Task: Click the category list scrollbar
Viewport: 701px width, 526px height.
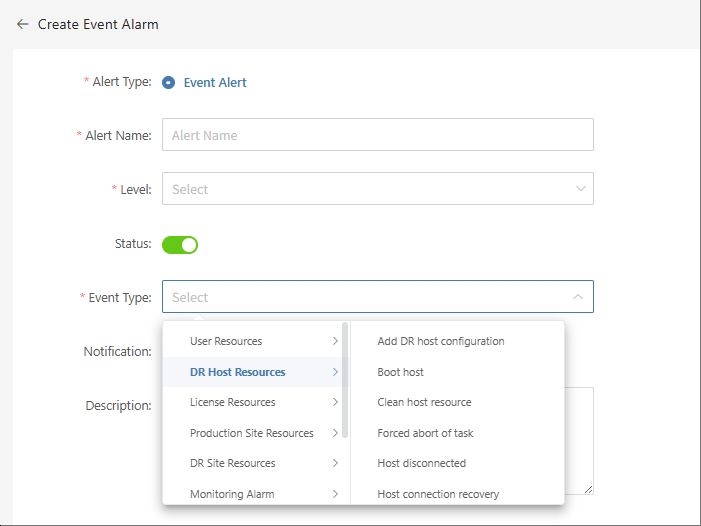Action: 345,380
